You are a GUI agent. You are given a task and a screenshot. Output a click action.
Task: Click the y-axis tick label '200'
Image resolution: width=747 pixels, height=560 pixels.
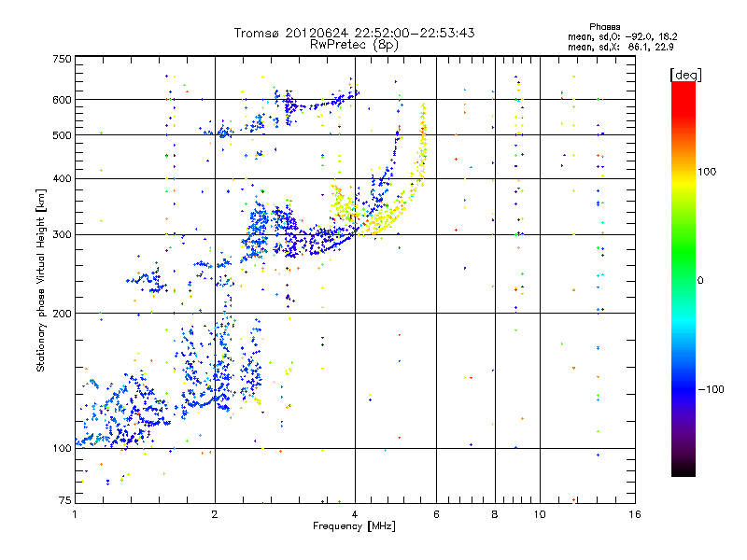[x=62, y=314]
